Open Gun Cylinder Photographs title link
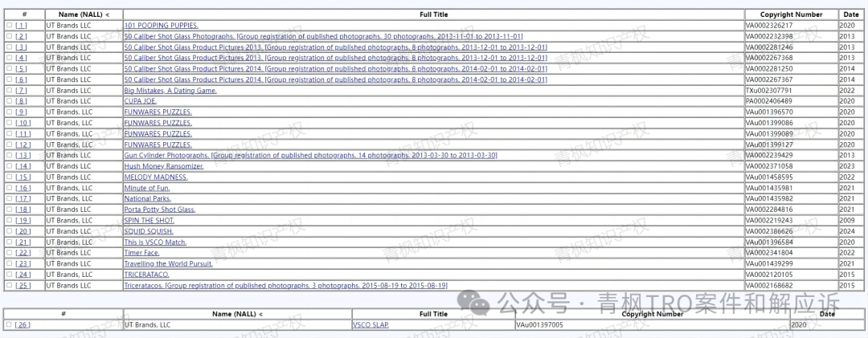 point(310,156)
